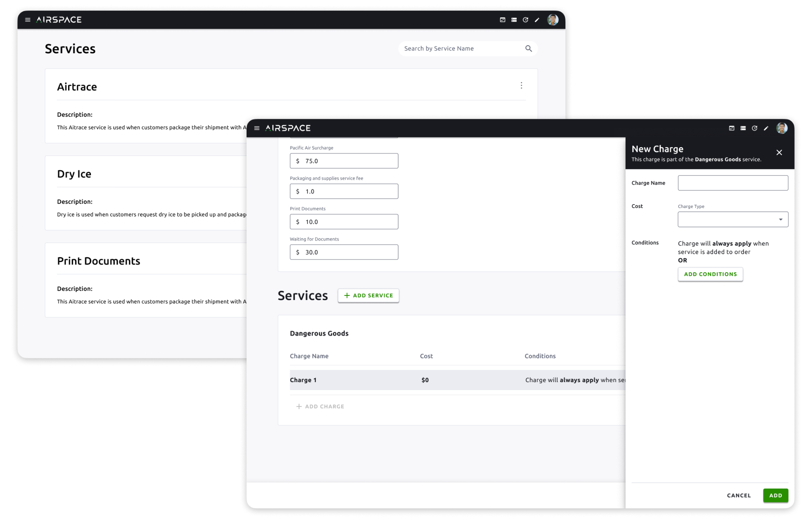The image size is (812, 519).
Task: Click the Conditions column header
Action: point(540,356)
